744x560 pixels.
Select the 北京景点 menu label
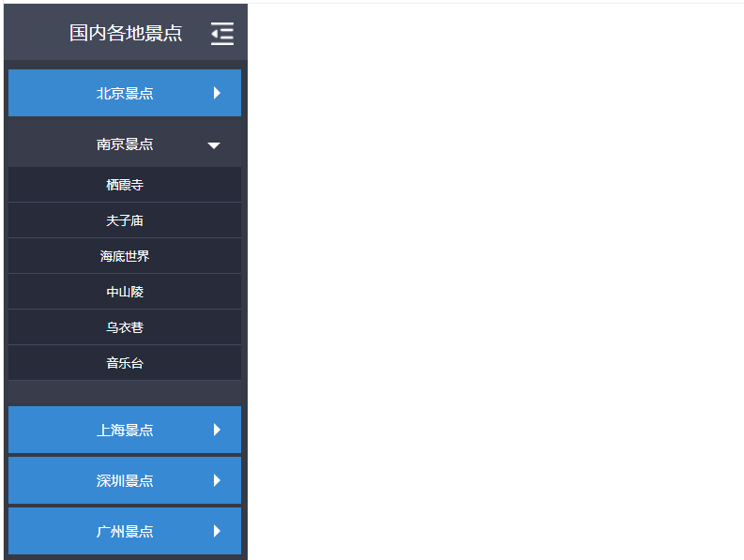coord(125,93)
